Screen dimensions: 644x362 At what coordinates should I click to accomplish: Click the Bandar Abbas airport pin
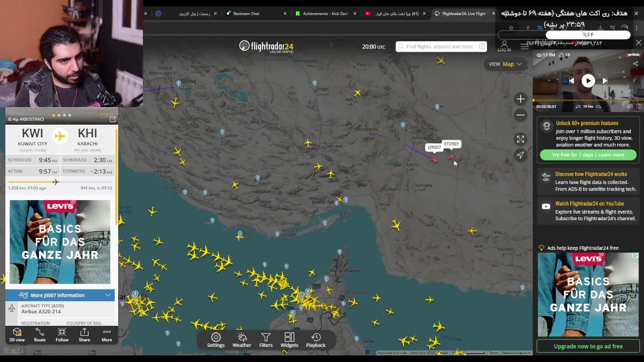[x=346, y=200]
